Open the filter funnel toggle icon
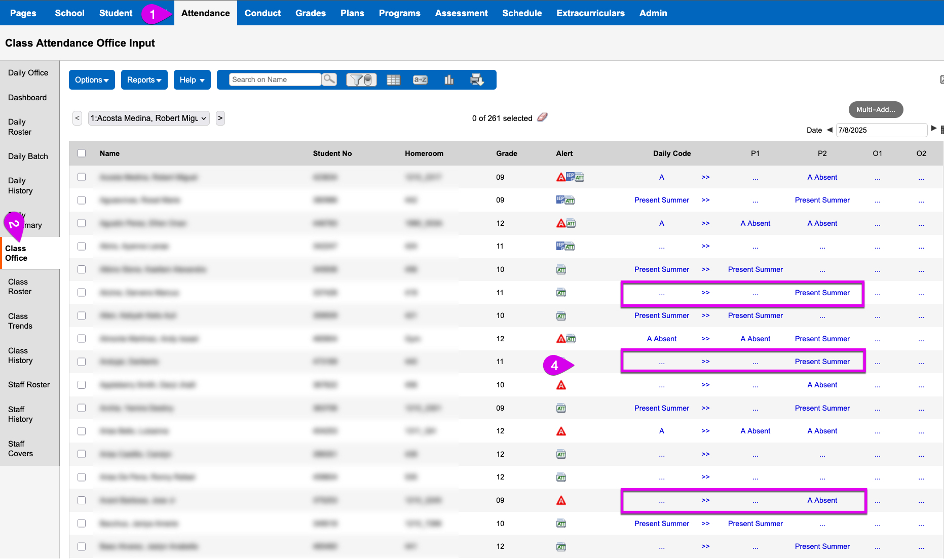Image resolution: width=944 pixels, height=560 pixels. pyautogui.click(x=361, y=79)
